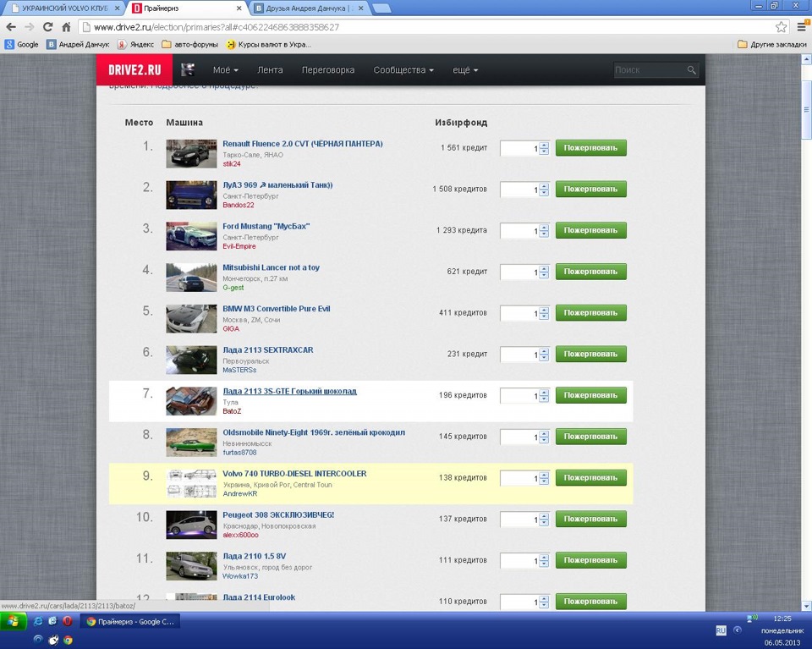812x649 pixels.
Task: Open the RU language indicator in the tray
Action: 721,630
